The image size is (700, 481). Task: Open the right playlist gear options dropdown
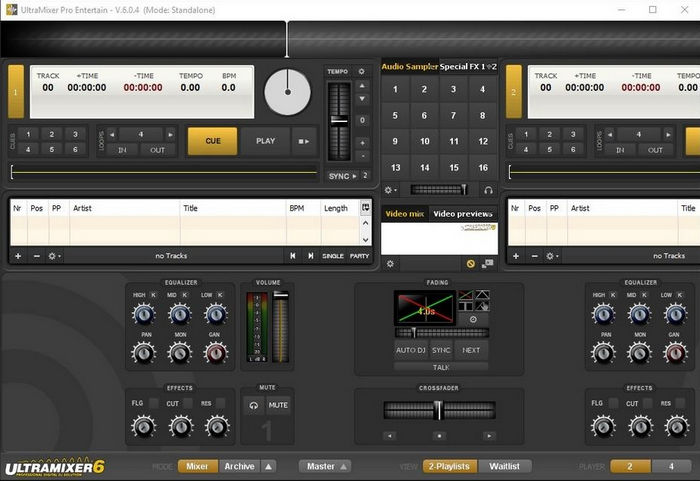click(552, 256)
